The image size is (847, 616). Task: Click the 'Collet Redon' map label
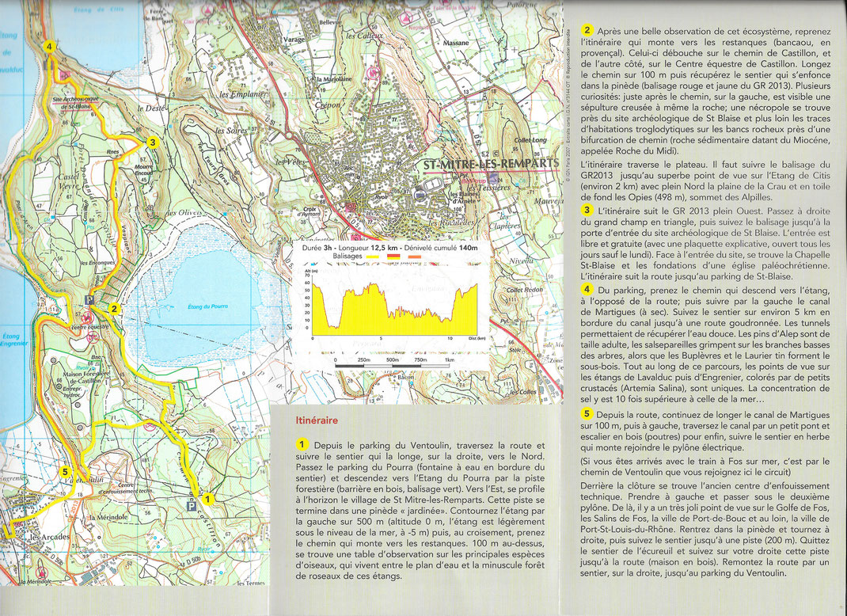pos(525,290)
